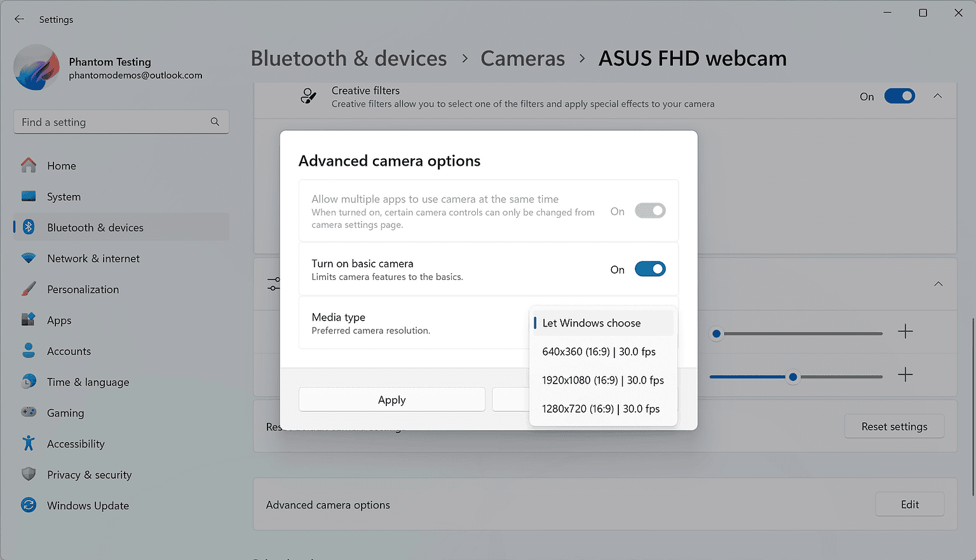Toggle Allow multiple apps to use camera

click(650, 211)
